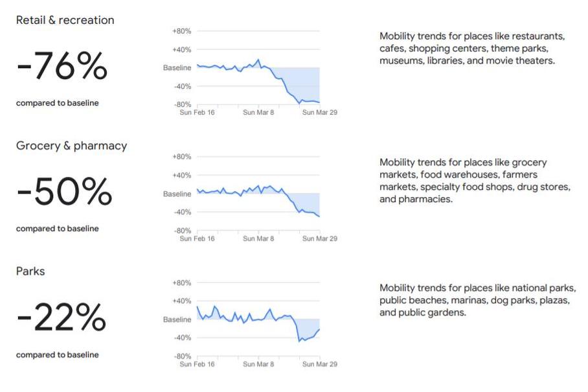588x392 pixels.
Task: Click Sun Mar 8 label on retail chart
Action: (258, 112)
